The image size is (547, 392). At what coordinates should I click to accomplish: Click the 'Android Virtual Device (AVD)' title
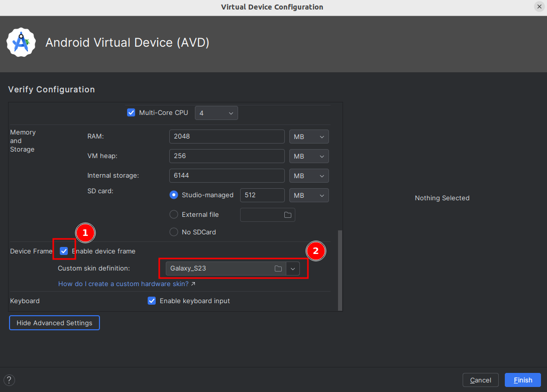pos(127,43)
